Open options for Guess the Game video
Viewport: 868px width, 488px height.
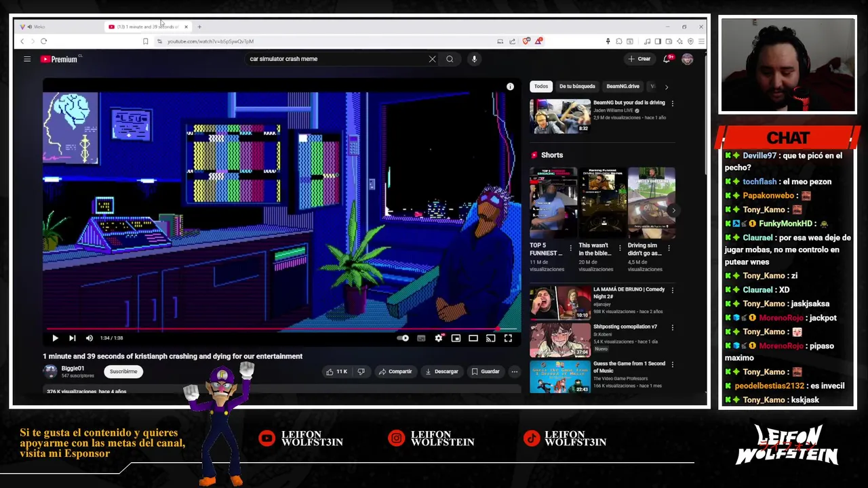[x=672, y=365]
